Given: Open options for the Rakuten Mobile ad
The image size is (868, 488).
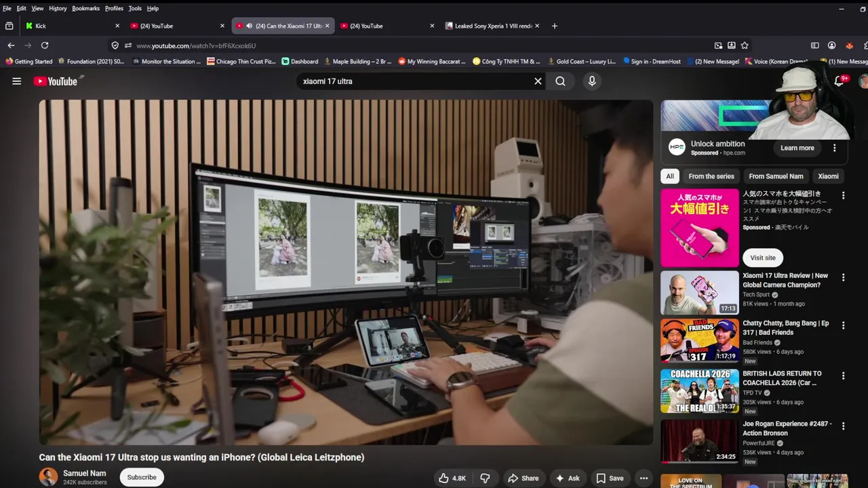Looking at the screenshot, I should [843, 195].
